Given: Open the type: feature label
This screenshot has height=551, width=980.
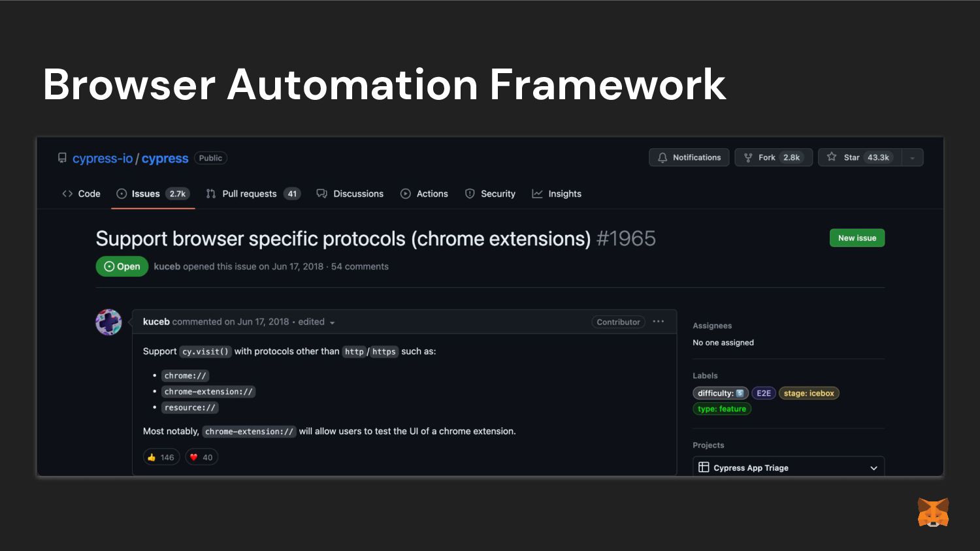Looking at the screenshot, I should 722,409.
